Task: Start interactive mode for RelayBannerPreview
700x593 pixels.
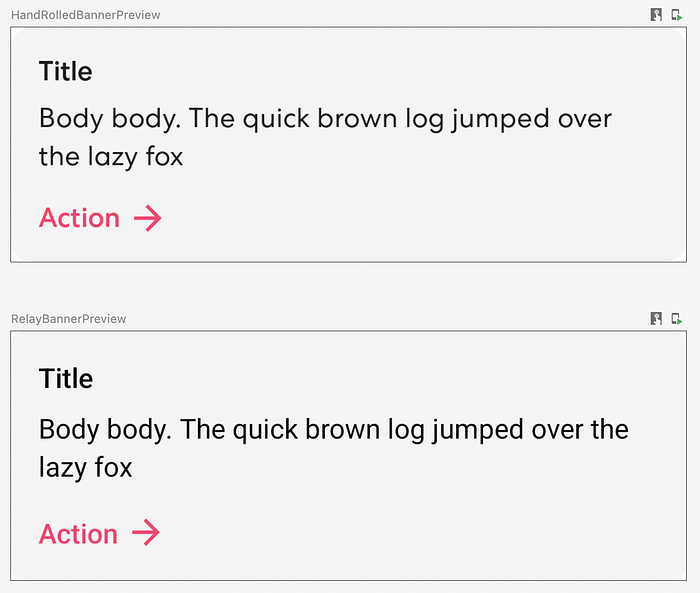Action: [x=656, y=319]
